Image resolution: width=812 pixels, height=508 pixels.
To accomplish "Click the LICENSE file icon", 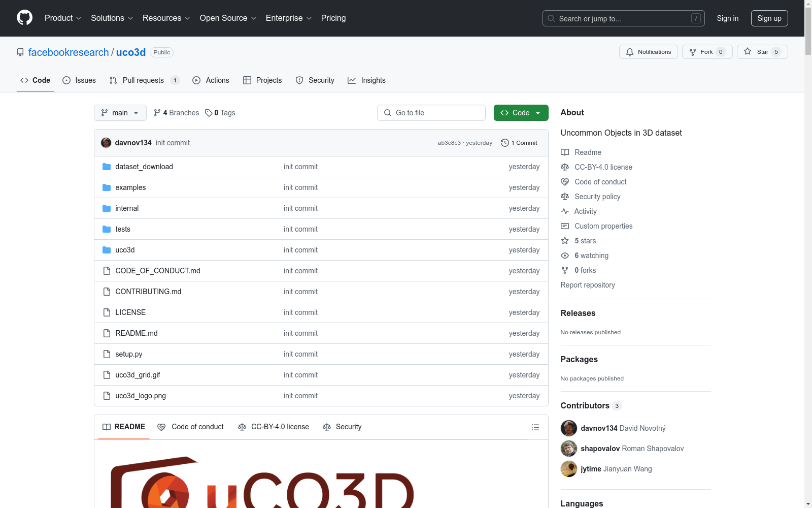I will 107,312.
